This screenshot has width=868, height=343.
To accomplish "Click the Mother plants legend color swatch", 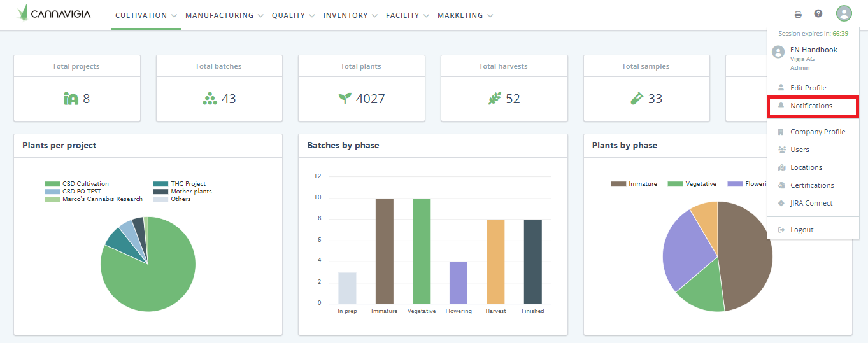I will point(160,192).
